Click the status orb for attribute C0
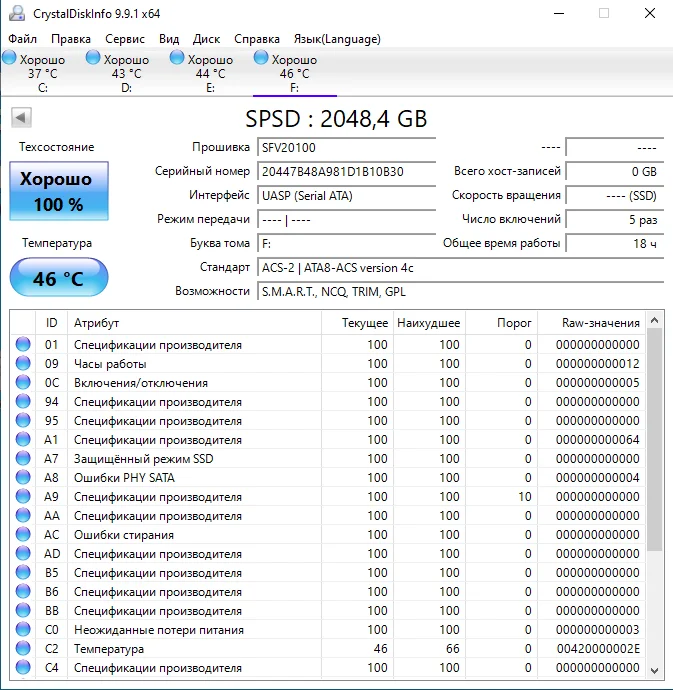Viewport: 673px width, 690px height. click(x=23, y=629)
